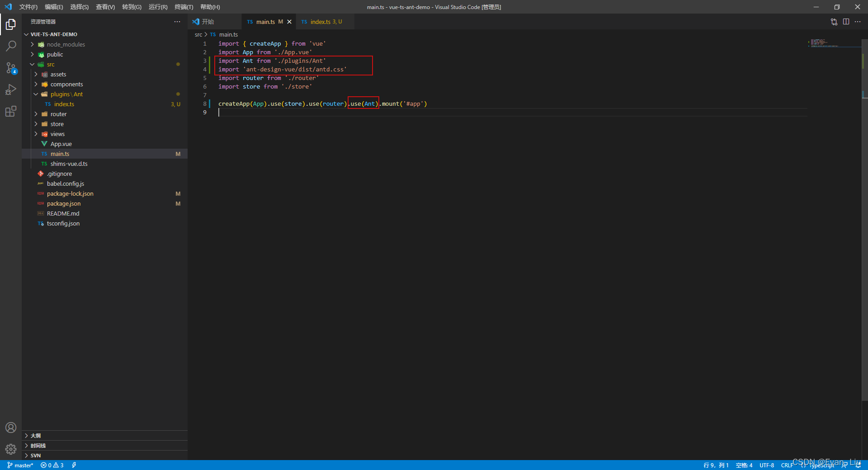The width and height of the screenshot is (868, 470).
Task: Open editor more actions (…) menu
Action: 858,22
